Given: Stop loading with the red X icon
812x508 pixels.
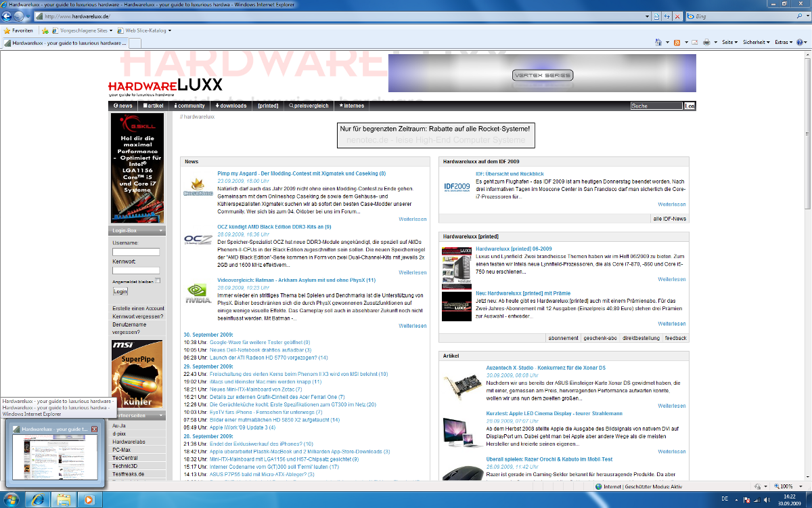Looking at the screenshot, I should [677, 16].
